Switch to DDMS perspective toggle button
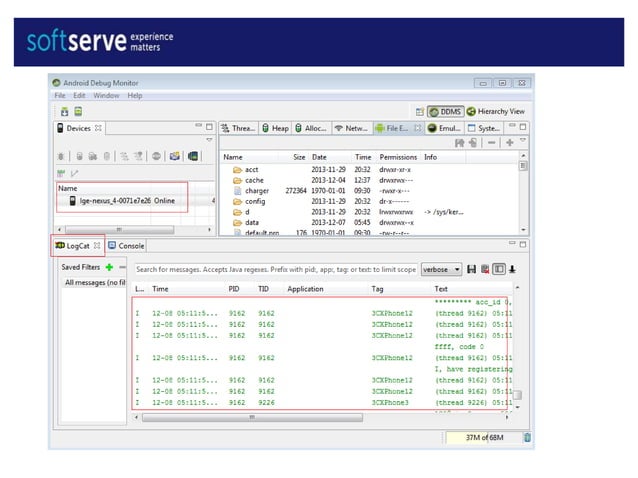 click(x=445, y=111)
